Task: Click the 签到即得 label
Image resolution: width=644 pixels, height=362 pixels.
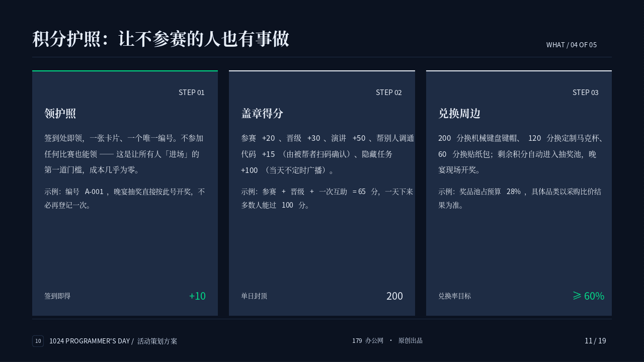Action: coord(57,296)
